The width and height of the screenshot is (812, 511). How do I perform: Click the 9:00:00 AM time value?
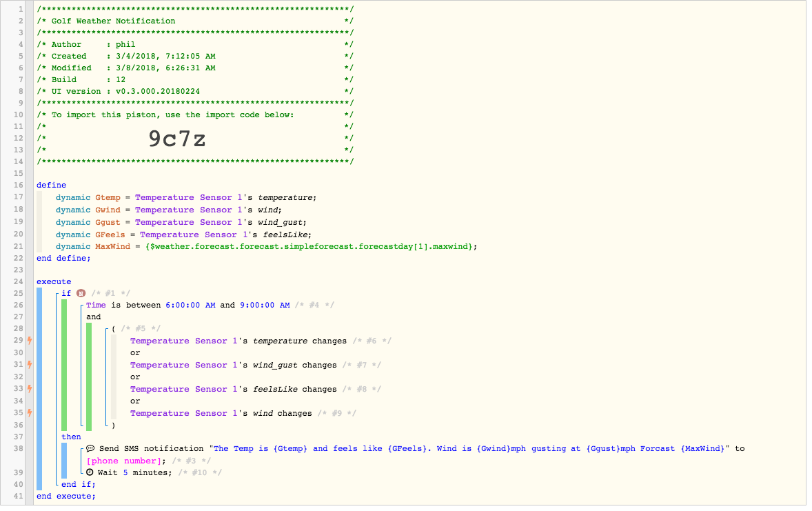tap(265, 305)
